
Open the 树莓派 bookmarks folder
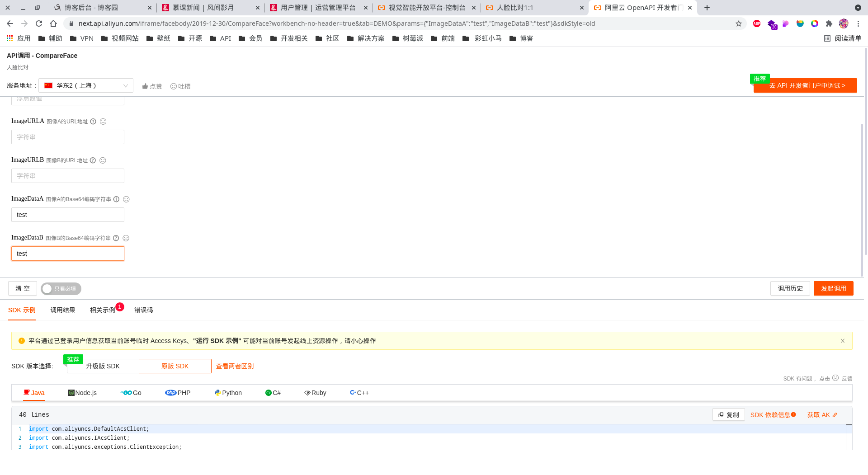(408, 38)
